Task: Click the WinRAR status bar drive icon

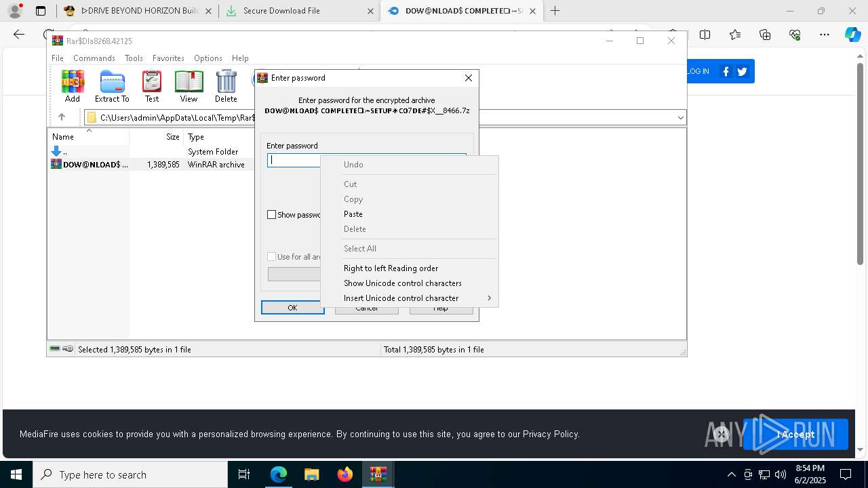Action: [x=55, y=349]
